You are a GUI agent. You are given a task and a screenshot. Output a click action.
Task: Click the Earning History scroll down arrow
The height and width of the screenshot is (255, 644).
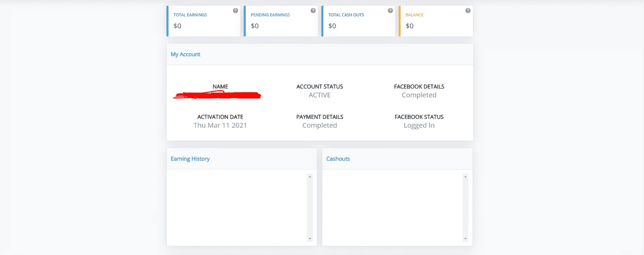(310, 239)
